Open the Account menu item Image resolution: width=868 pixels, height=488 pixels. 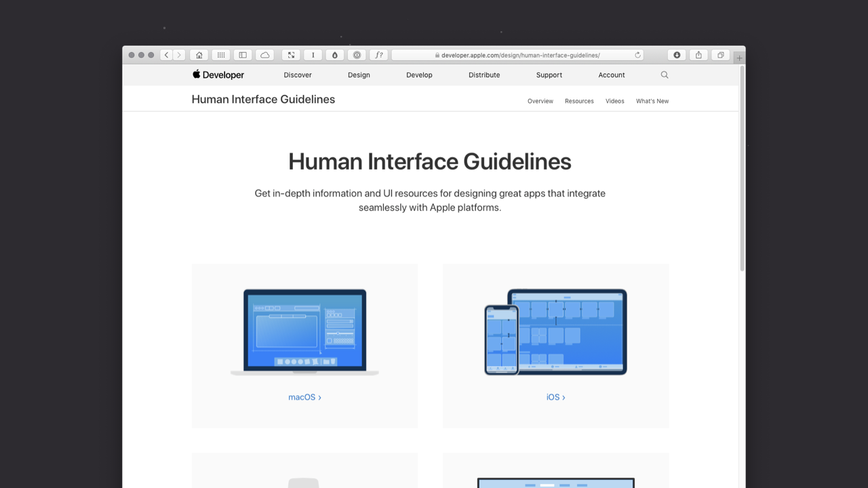coord(612,75)
